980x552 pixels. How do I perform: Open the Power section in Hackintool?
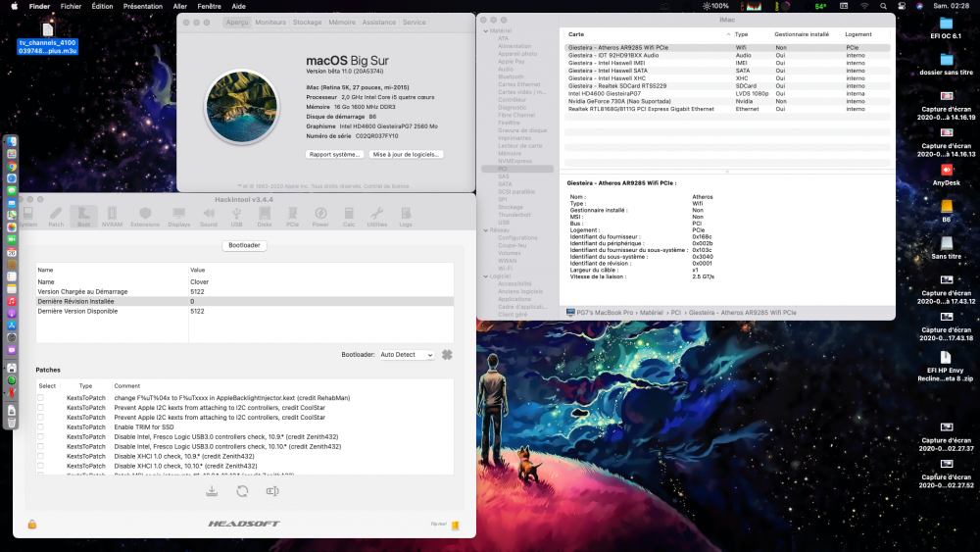(320, 217)
